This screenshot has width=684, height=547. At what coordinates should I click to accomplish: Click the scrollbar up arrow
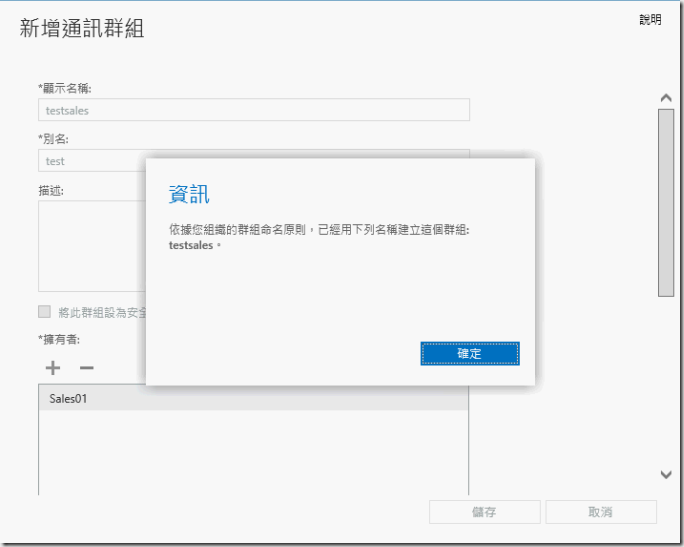point(666,98)
